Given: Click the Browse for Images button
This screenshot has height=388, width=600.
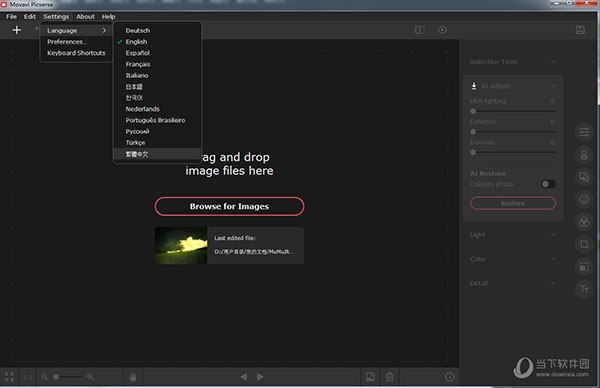Looking at the screenshot, I should pos(229,206).
